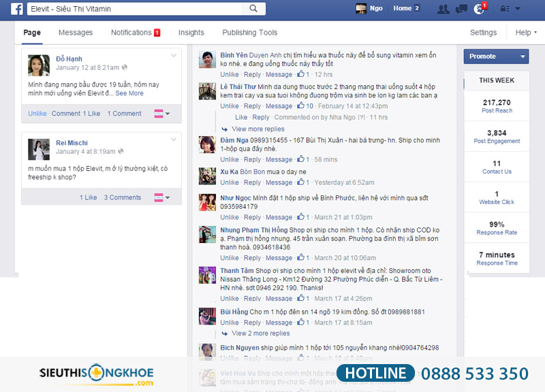Open the options chevron on Đỗ Hạnh's post
This screenshot has width=545, height=392.
click(174, 56)
